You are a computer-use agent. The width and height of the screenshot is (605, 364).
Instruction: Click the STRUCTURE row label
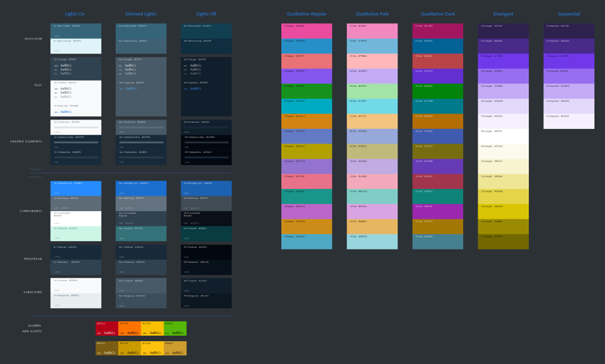[33, 292]
